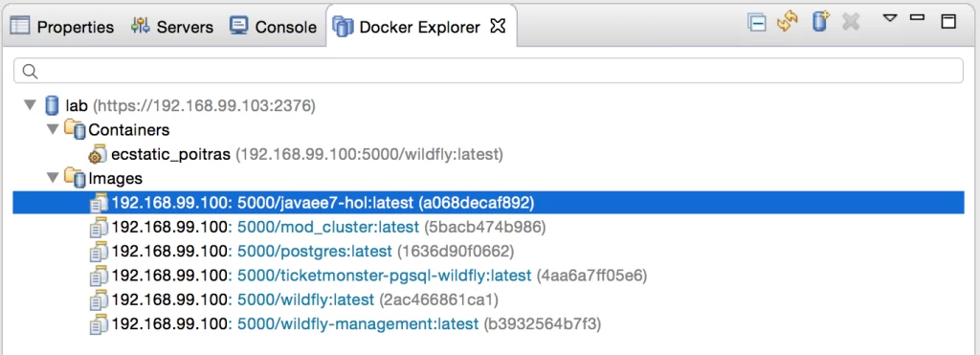Collapse the lab connection node
The width and height of the screenshot is (980, 355).
[30, 105]
